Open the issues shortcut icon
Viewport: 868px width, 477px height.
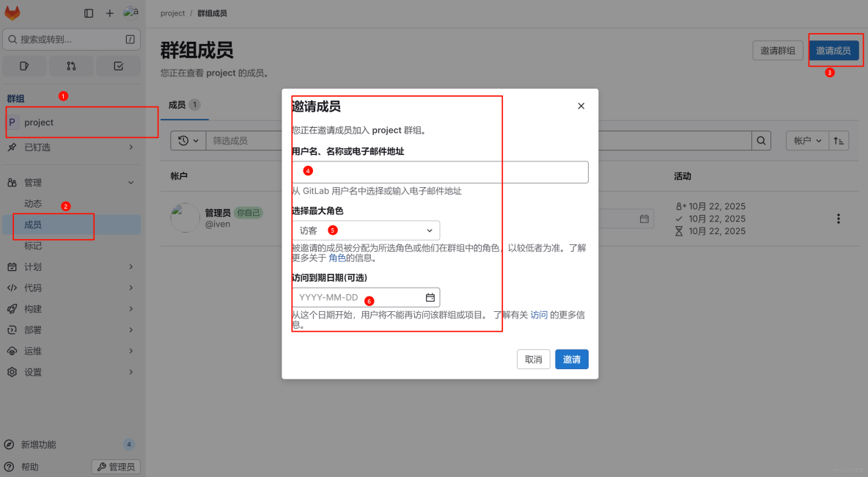coord(24,65)
